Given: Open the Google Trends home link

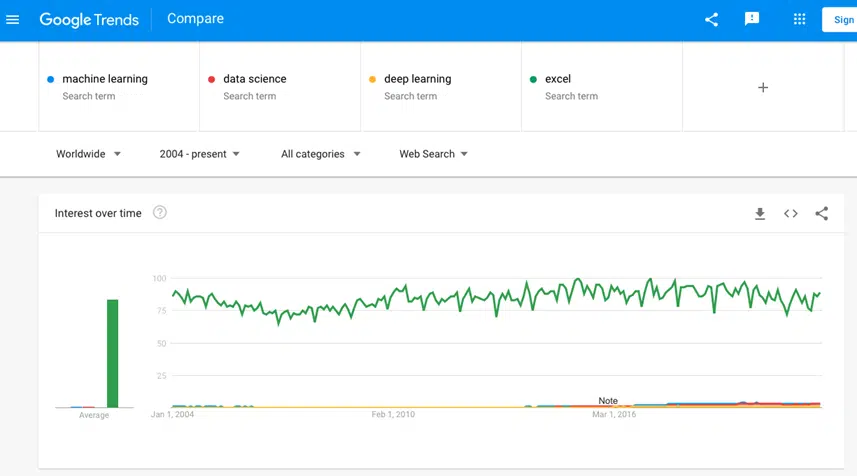Looking at the screenshot, I should coord(89,20).
